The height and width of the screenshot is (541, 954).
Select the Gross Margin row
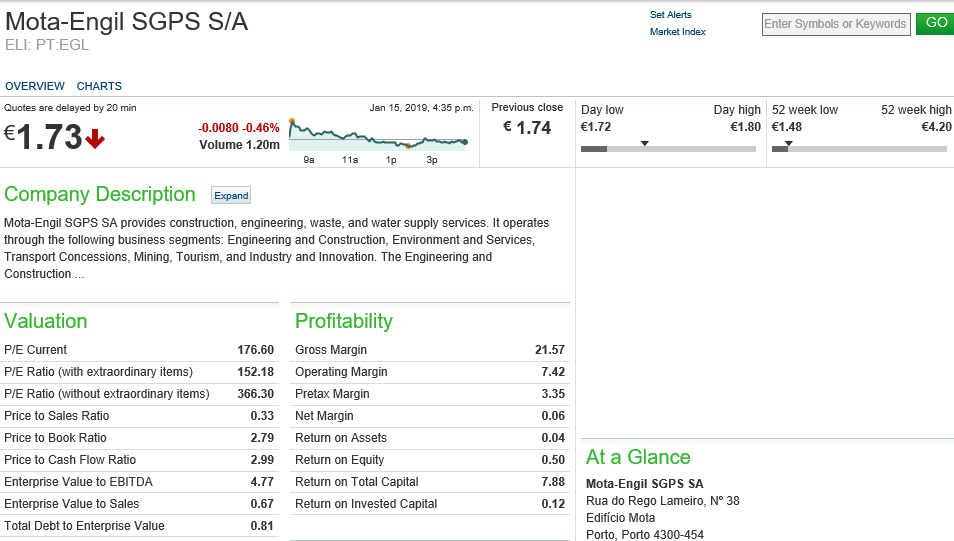click(x=429, y=350)
